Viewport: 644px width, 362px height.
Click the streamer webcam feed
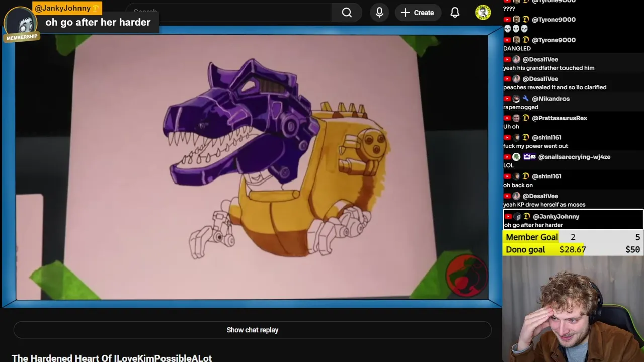point(573,309)
